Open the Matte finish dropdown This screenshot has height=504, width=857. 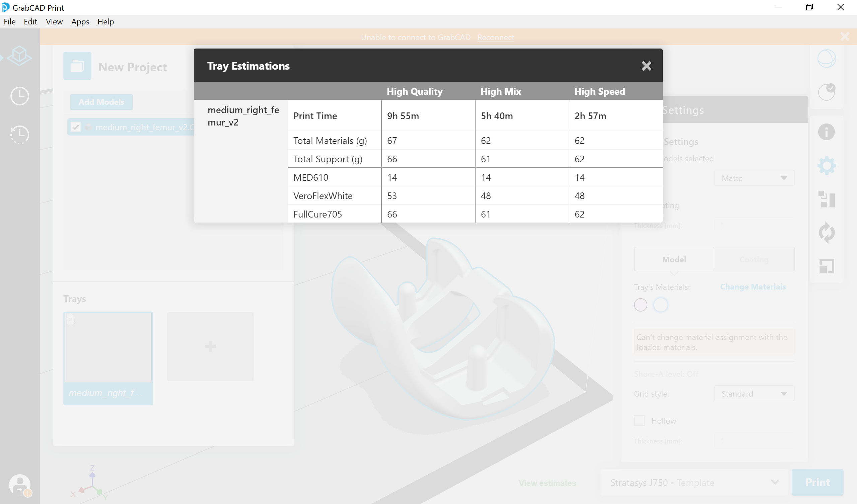point(754,178)
